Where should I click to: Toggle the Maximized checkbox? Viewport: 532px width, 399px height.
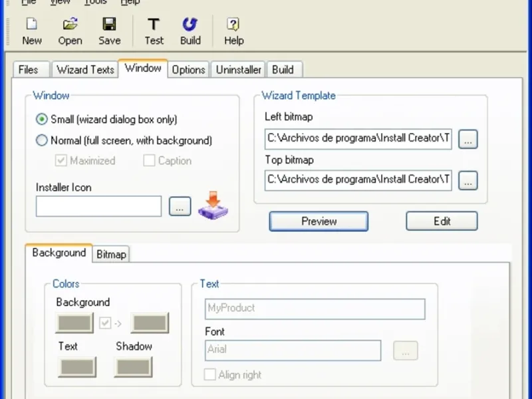pyautogui.click(x=61, y=160)
